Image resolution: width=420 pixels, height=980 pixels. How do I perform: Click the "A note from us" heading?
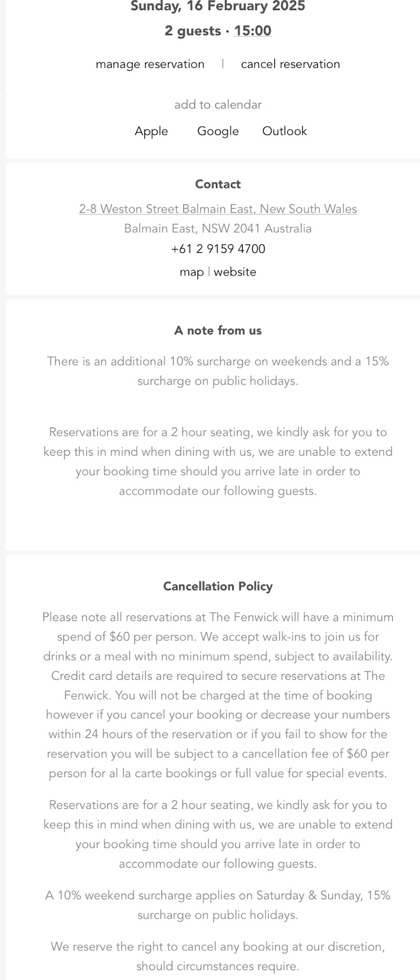click(218, 331)
